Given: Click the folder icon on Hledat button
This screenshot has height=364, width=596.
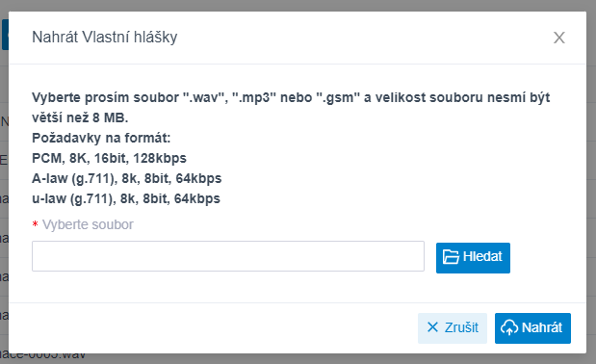Looking at the screenshot, I should tap(451, 257).
